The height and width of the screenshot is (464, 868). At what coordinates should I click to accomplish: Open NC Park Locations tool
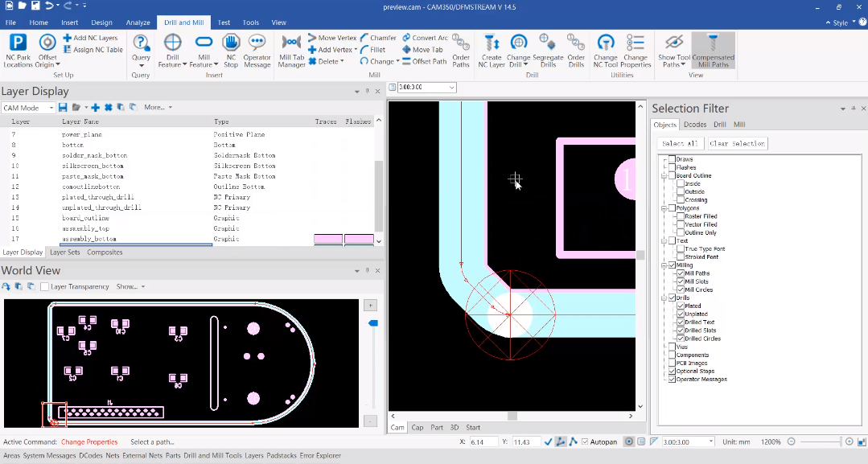tap(18, 51)
